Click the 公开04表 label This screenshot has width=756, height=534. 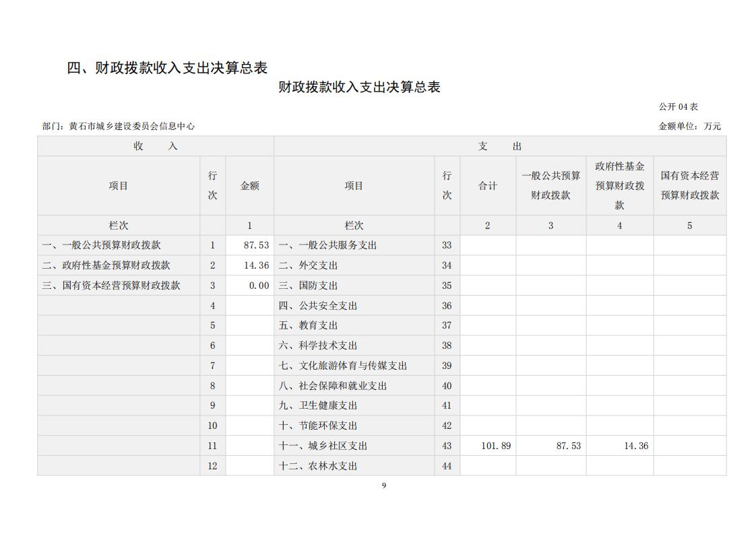(678, 106)
